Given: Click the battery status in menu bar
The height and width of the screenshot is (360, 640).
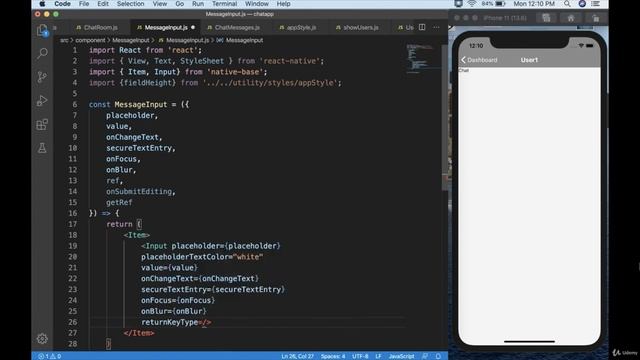Looking at the screenshot, I should (x=493, y=4).
